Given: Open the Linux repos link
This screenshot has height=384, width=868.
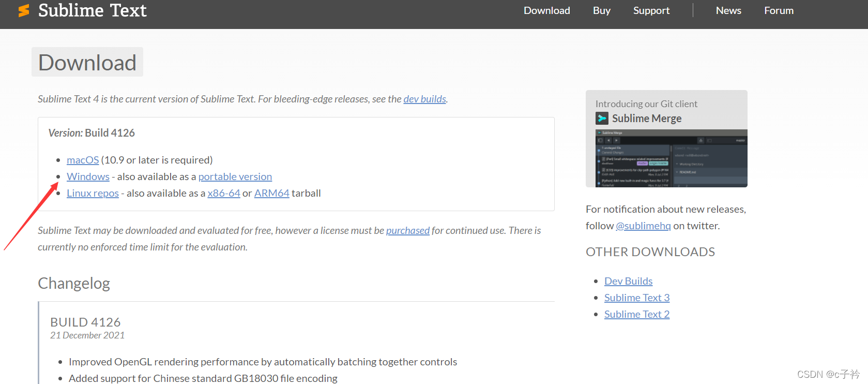Looking at the screenshot, I should coord(93,193).
